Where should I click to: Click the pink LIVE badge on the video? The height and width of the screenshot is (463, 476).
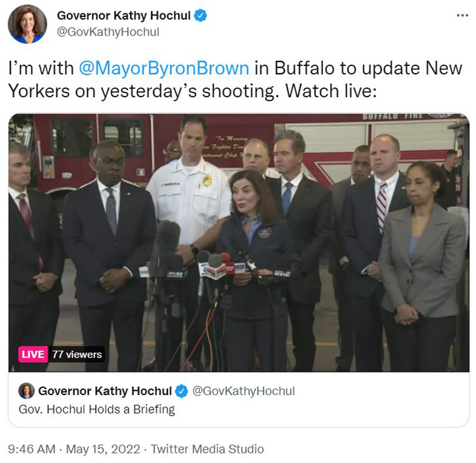(33, 355)
